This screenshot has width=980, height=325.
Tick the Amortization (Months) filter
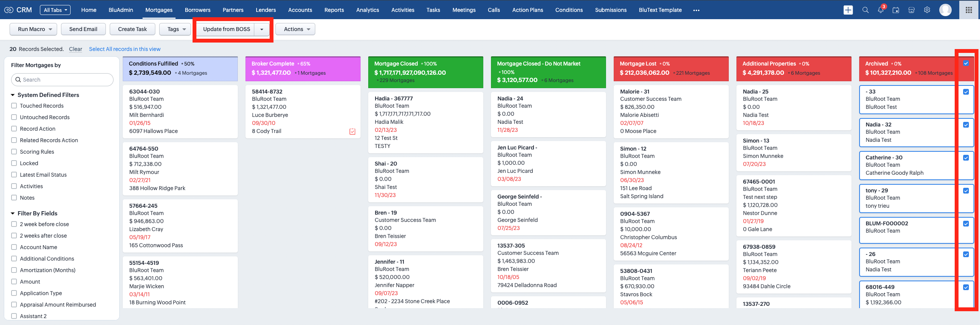[x=14, y=270]
